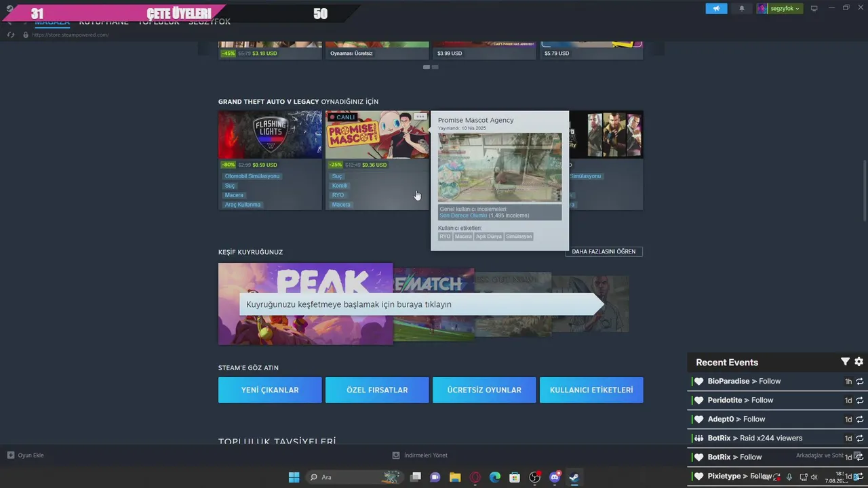This screenshot has height=488, width=868.
Task: Replay the Adept0 follow event
Action: point(860,420)
